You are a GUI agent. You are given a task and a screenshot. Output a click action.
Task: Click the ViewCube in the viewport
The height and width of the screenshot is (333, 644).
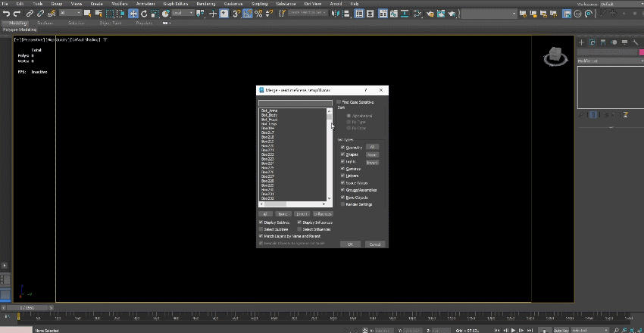(555, 55)
